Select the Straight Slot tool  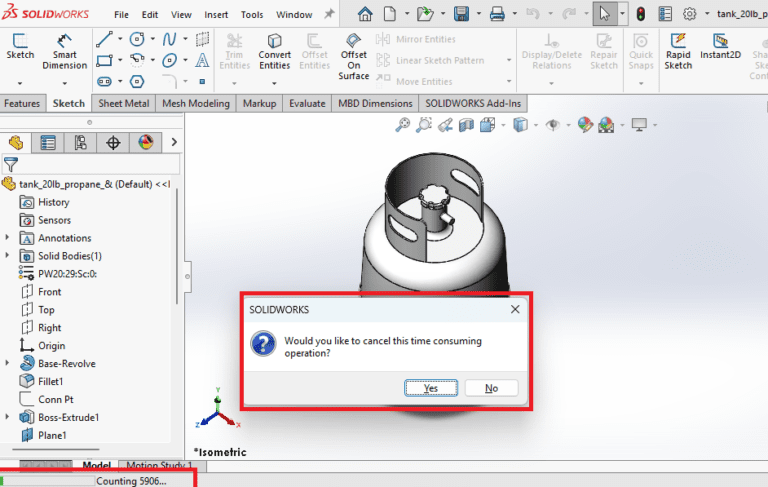104,81
